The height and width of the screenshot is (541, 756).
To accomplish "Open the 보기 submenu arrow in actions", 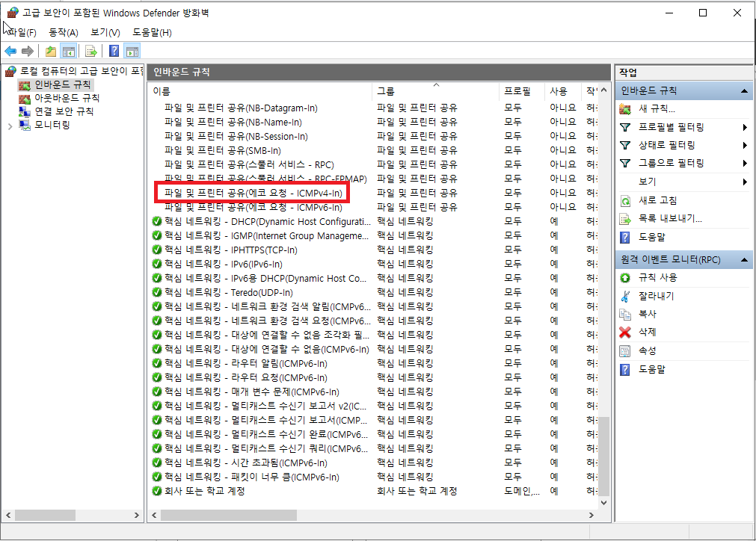I will [x=745, y=182].
